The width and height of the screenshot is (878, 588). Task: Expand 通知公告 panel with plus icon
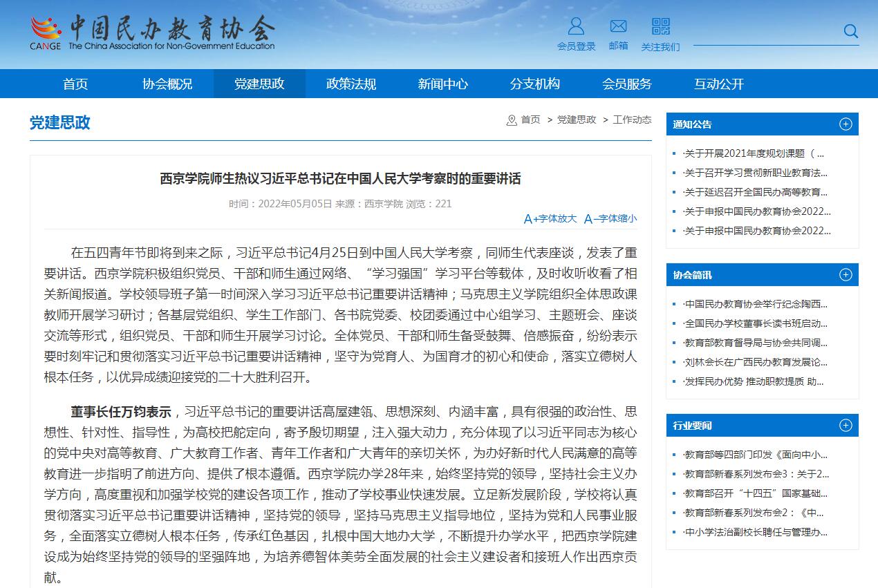(x=846, y=124)
